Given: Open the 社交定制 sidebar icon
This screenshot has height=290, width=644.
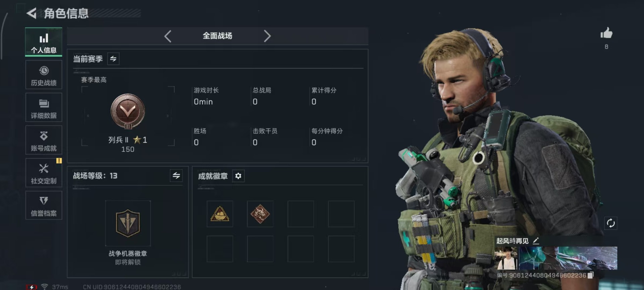Looking at the screenshot, I should [x=44, y=173].
